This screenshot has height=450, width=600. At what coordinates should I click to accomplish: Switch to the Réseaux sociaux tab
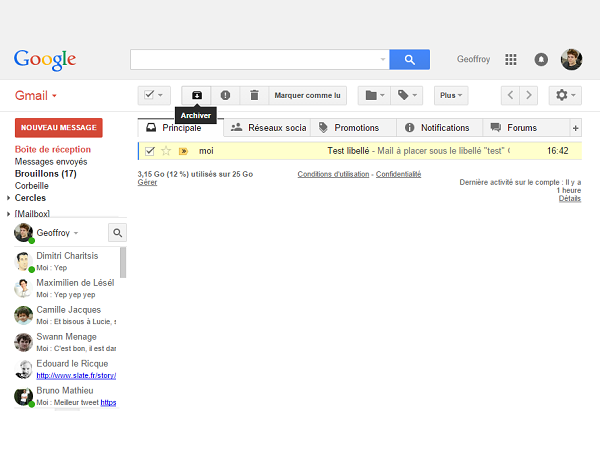pos(267,127)
